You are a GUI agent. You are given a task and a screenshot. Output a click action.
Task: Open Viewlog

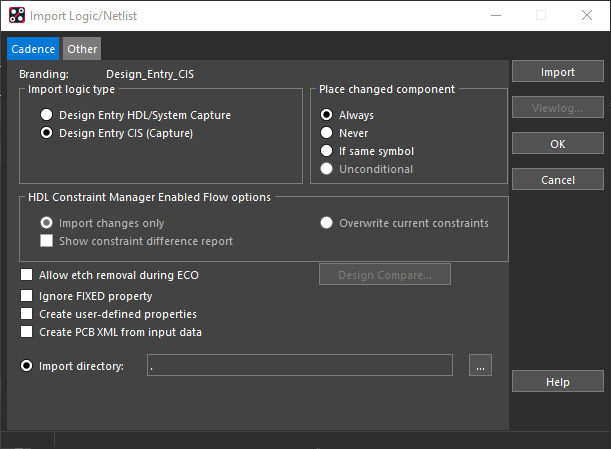click(558, 107)
